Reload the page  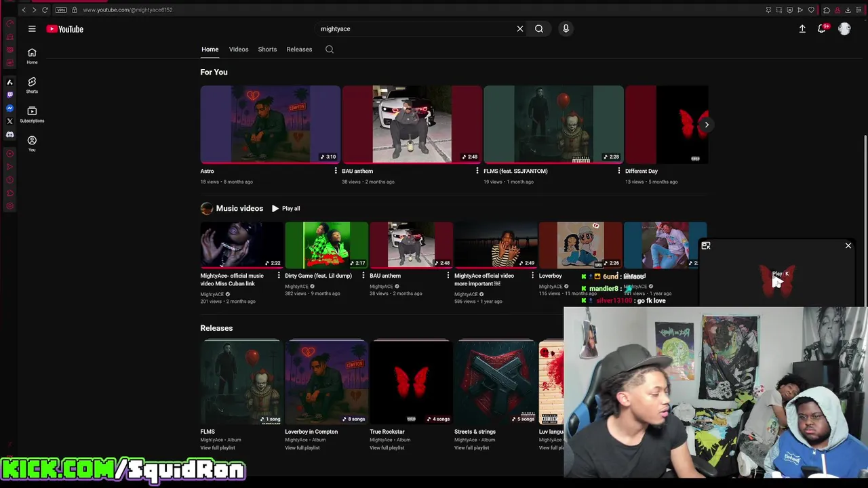click(45, 10)
